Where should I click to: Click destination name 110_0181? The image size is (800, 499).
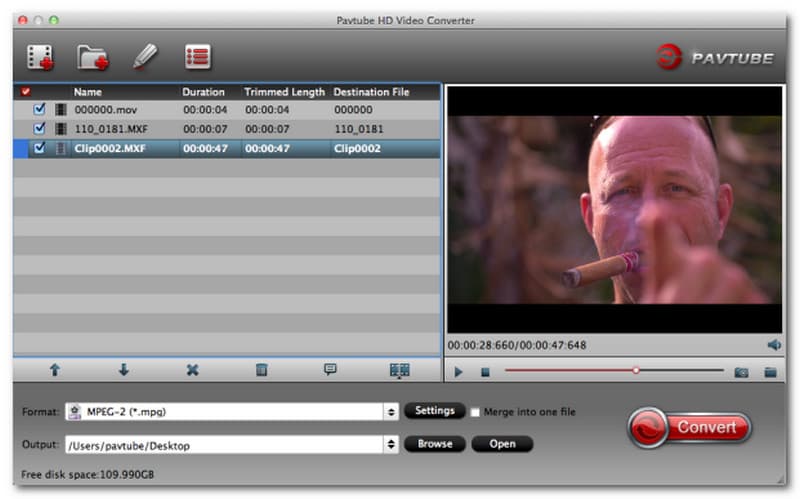[x=359, y=129]
